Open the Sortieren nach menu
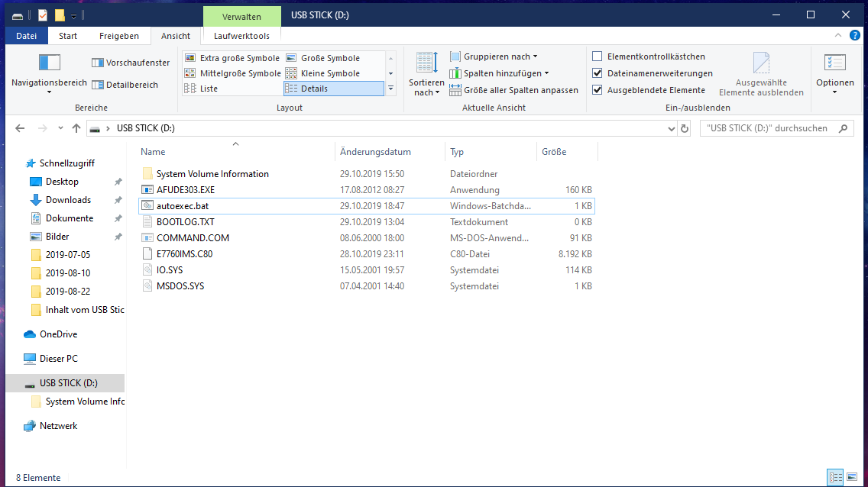Viewport: 868px width, 487px height. tap(426, 74)
